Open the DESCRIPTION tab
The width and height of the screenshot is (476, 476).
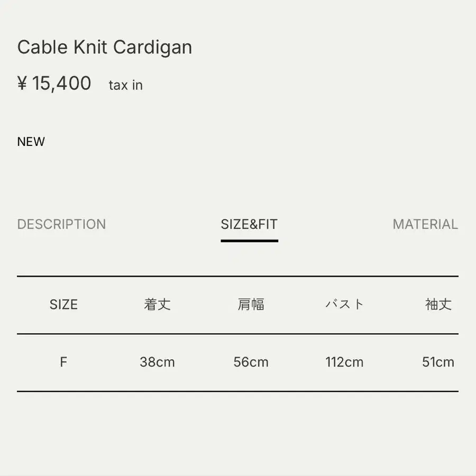61,224
